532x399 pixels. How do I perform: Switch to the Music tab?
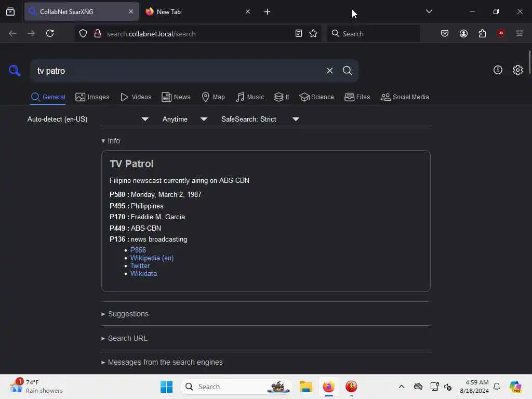point(250,97)
